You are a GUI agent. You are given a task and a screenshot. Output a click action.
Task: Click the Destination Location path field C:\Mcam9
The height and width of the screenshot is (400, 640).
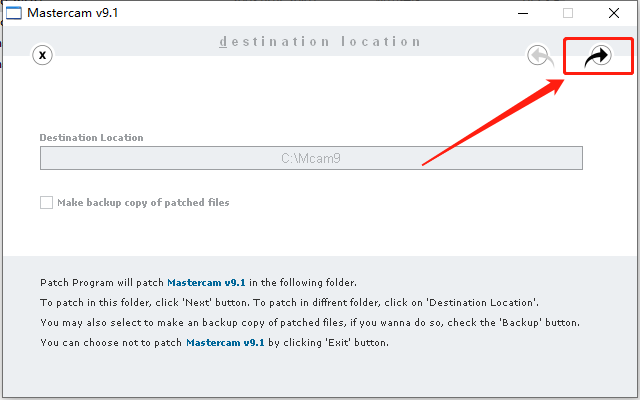point(311,158)
